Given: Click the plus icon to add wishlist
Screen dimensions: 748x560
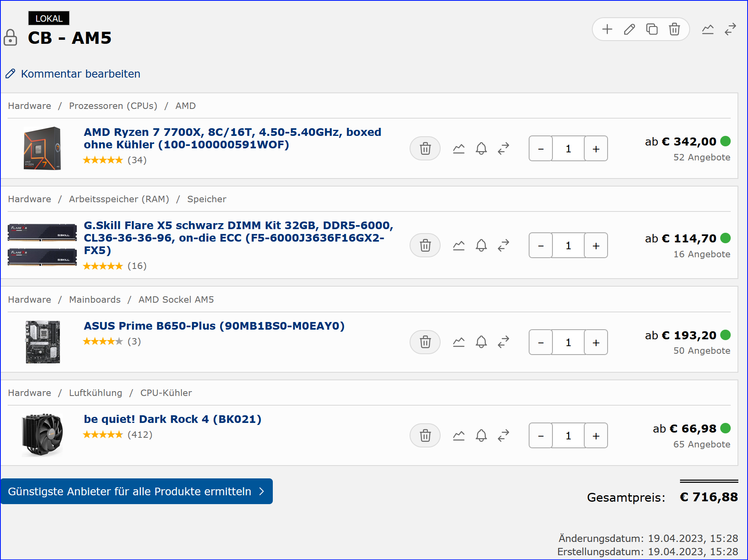Looking at the screenshot, I should 607,29.
